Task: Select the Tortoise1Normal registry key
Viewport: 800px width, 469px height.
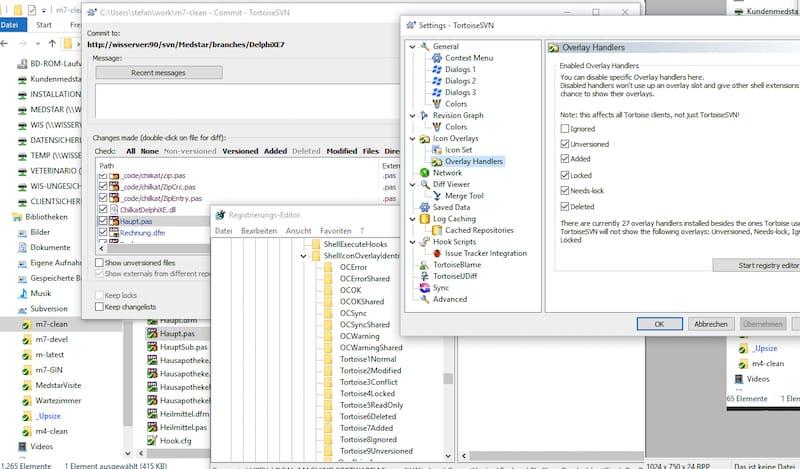Action: (368, 359)
